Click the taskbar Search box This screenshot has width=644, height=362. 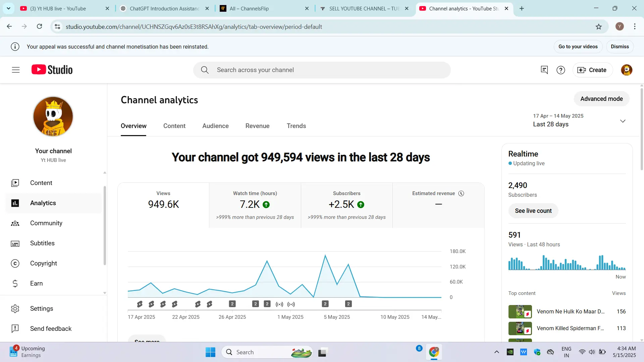[x=267, y=352]
